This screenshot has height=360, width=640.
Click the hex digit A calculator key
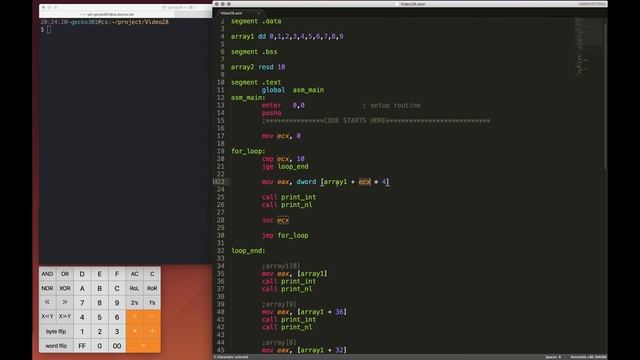[82, 288]
